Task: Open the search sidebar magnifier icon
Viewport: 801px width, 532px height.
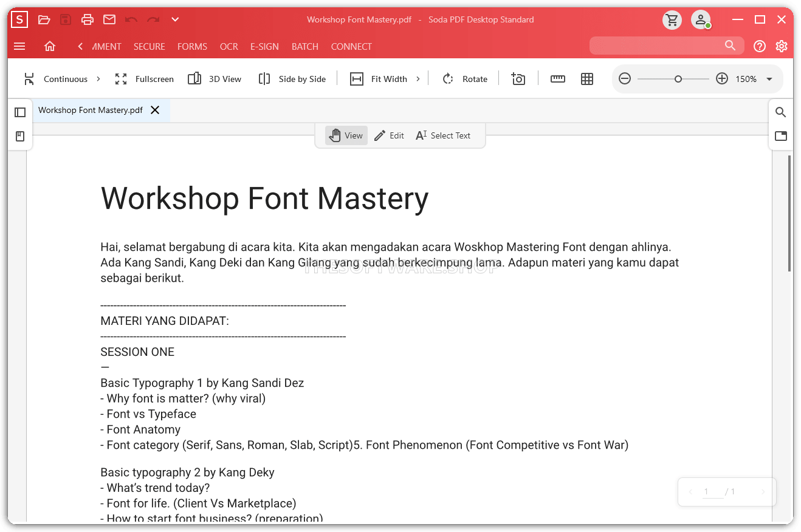Action: [x=781, y=112]
